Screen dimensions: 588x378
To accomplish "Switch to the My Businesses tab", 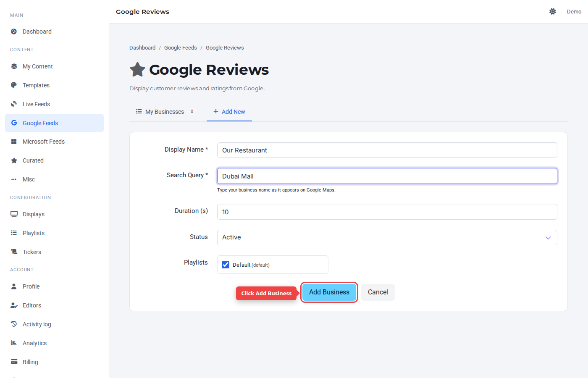I will pos(165,112).
